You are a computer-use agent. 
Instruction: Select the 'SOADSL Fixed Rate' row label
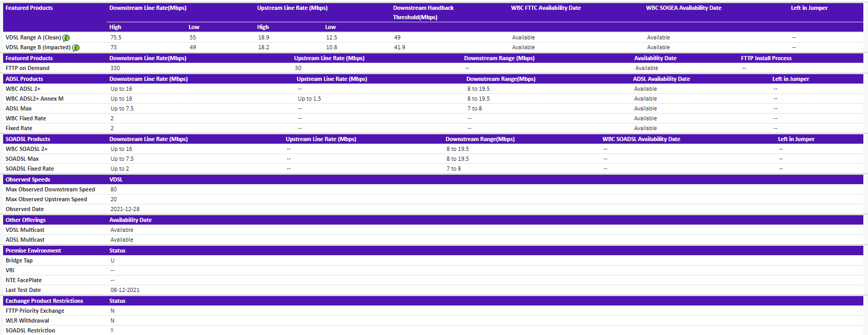pos(30,169)
